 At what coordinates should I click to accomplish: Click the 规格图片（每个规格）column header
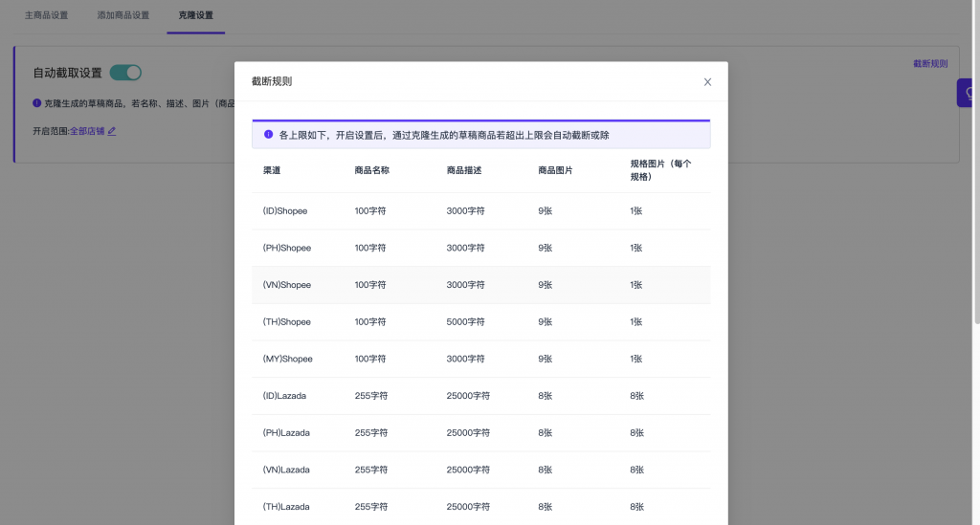[660, 170]
